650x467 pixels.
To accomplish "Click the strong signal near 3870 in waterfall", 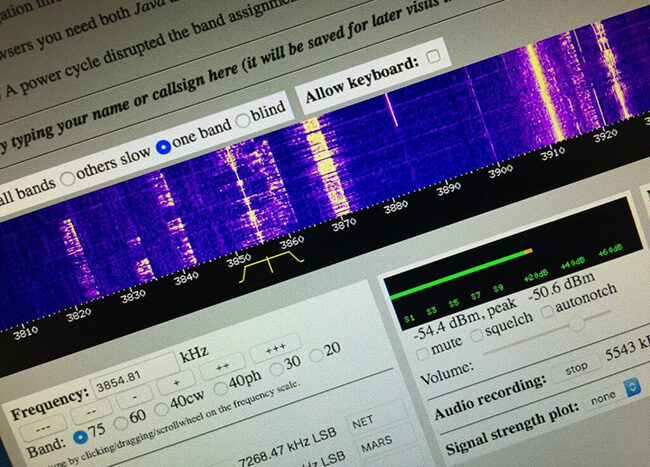I will click(327, 166).
